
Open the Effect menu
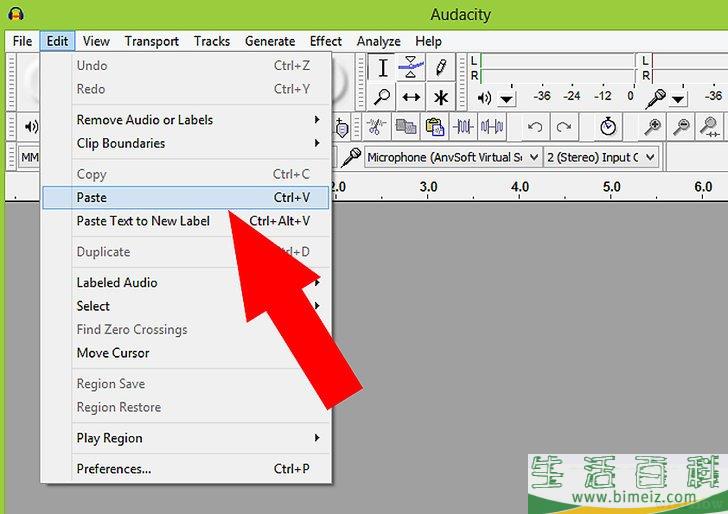click(x=325, y=41)
